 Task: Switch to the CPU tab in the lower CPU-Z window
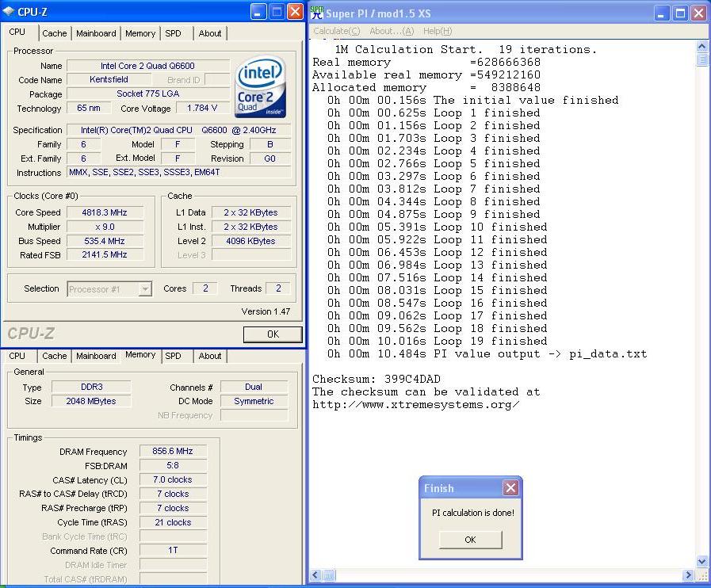[x=17, y=356]
